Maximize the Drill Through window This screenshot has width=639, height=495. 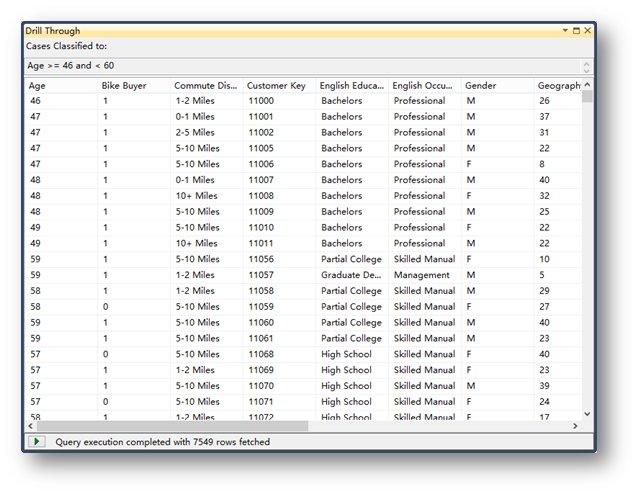576,31
